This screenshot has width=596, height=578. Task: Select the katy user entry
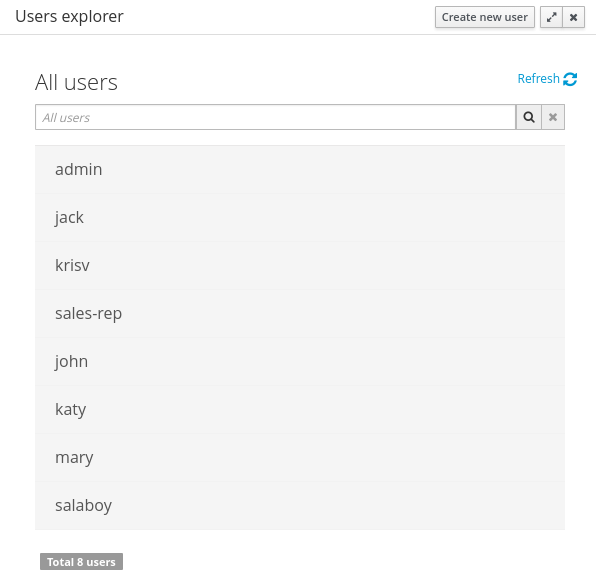300,409
